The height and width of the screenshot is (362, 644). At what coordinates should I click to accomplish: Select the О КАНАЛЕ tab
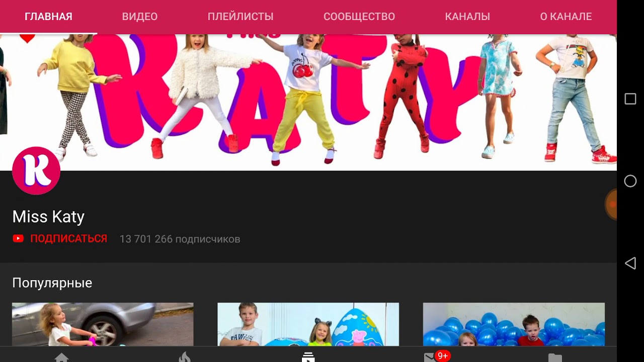point(566,17)
